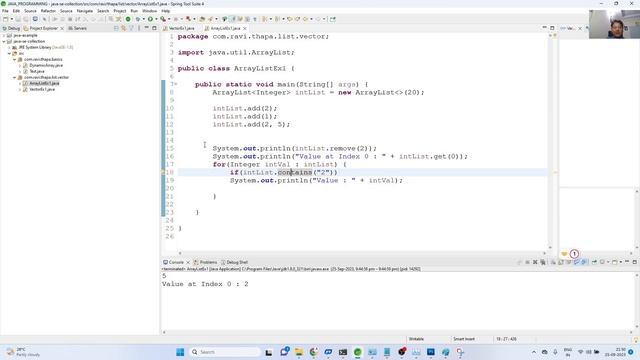Open the Window menu

click(149, 11)
